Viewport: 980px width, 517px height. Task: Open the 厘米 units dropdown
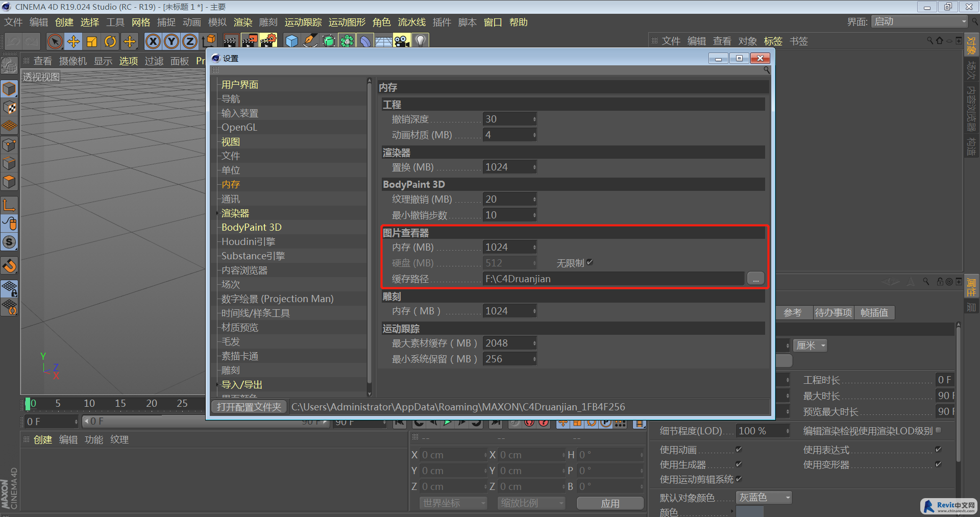click(x=810, y=346)
